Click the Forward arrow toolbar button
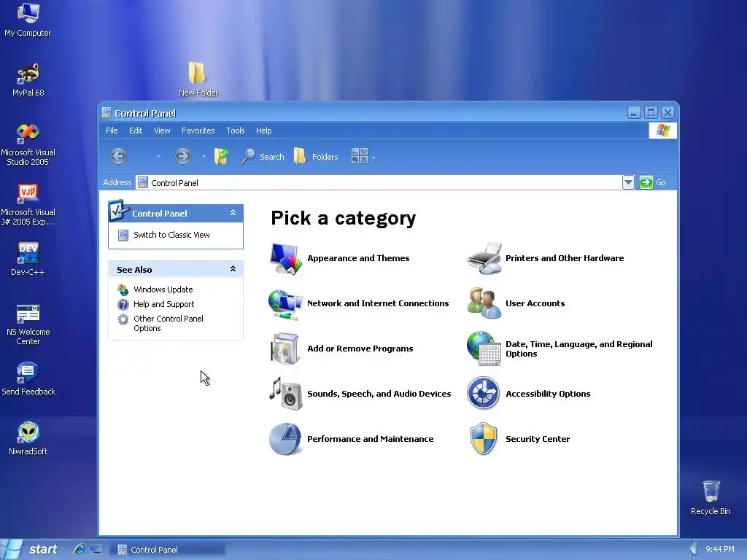Image resolution: width=747 pixels, height=560 pixels. pos(182,156)
